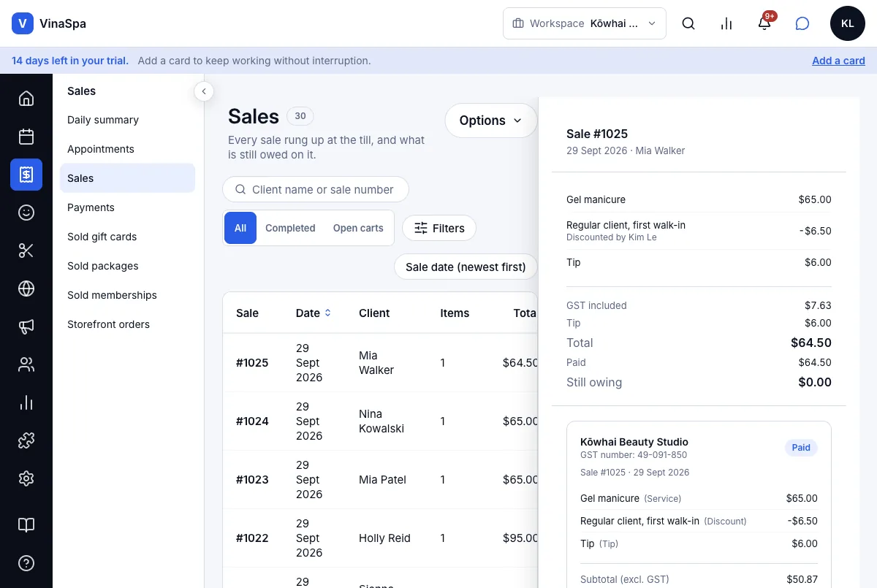Open the chat bubble icon
The image size is (877, 588).
[x=802, y=23]
